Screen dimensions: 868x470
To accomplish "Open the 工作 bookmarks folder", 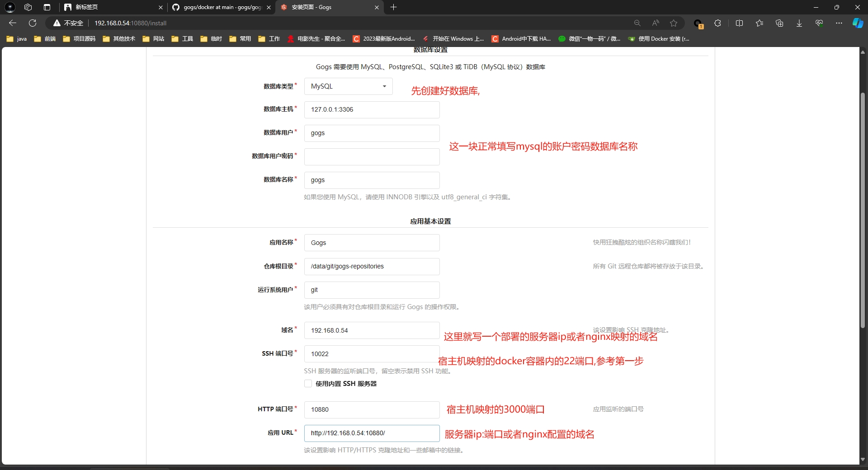I will pos(269,39).
